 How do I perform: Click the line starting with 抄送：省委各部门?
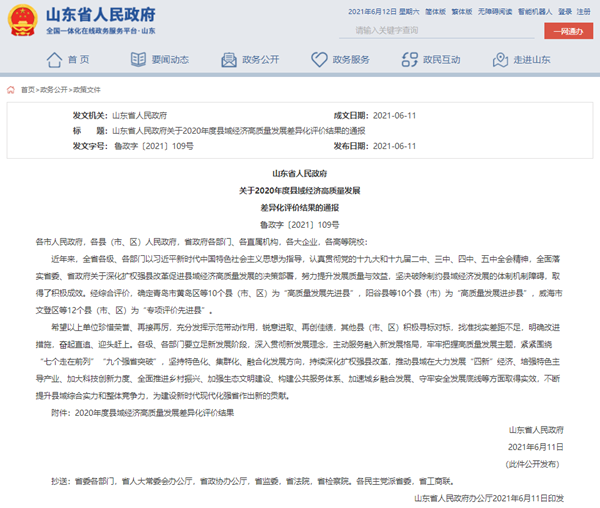pos(253,481)
